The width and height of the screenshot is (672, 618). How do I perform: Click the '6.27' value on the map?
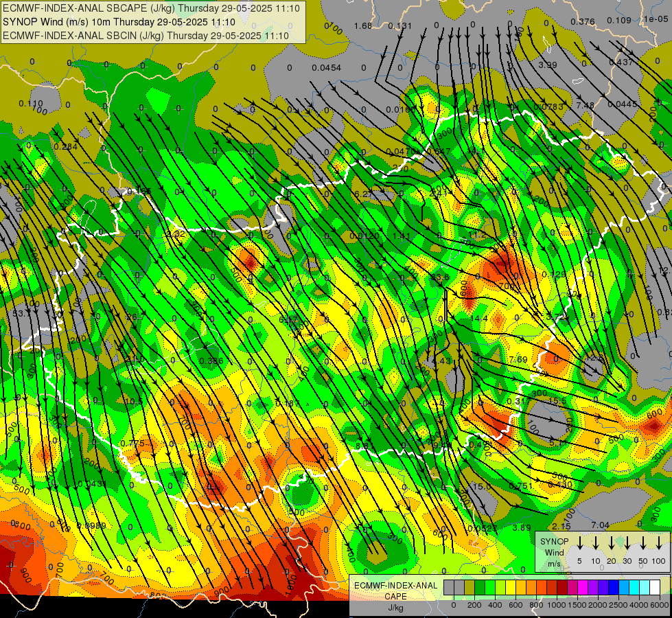[363, 194]
